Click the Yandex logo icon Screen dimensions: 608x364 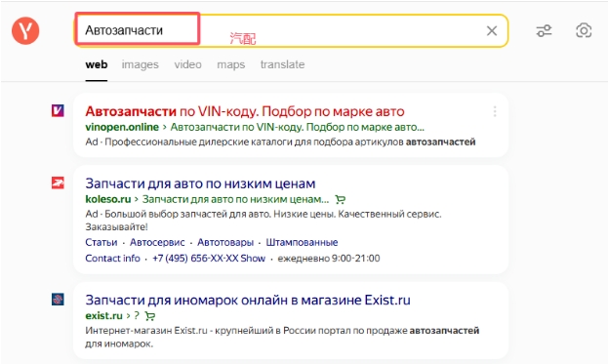coord(25,30)
